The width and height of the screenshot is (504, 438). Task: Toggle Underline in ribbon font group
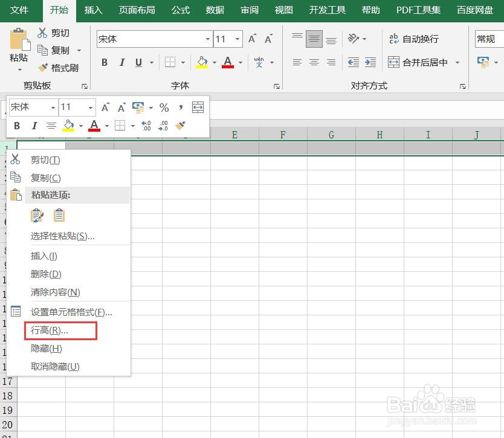(x=138, y=62)
